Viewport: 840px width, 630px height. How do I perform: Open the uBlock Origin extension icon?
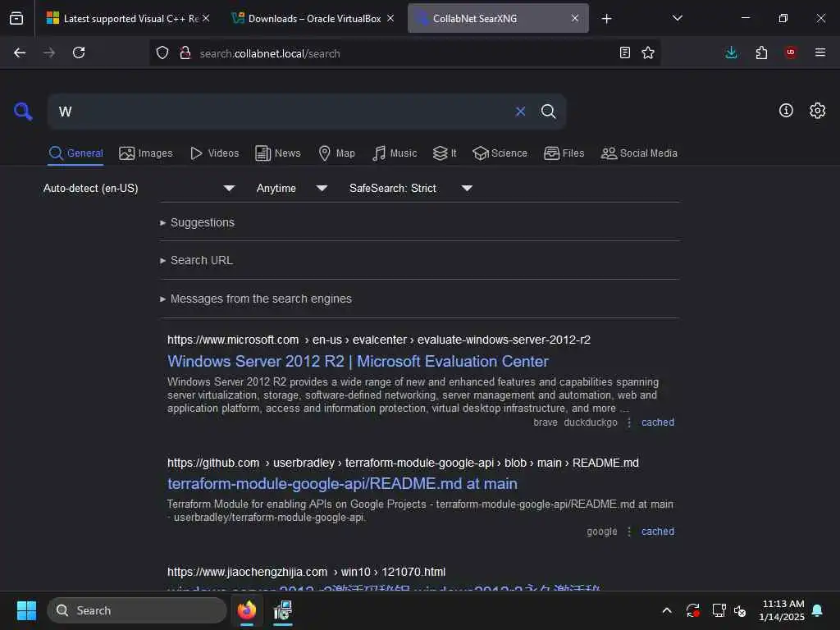click(x=790, y=52)
